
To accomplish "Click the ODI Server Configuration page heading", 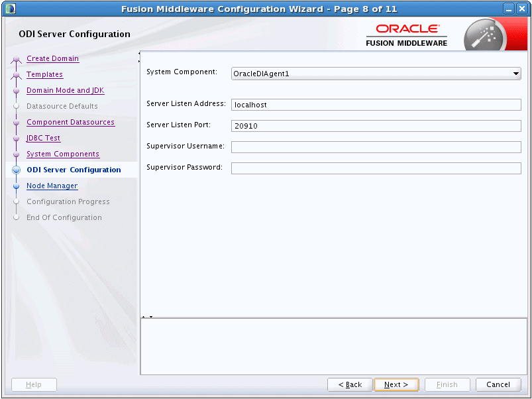I will (74, 34).
